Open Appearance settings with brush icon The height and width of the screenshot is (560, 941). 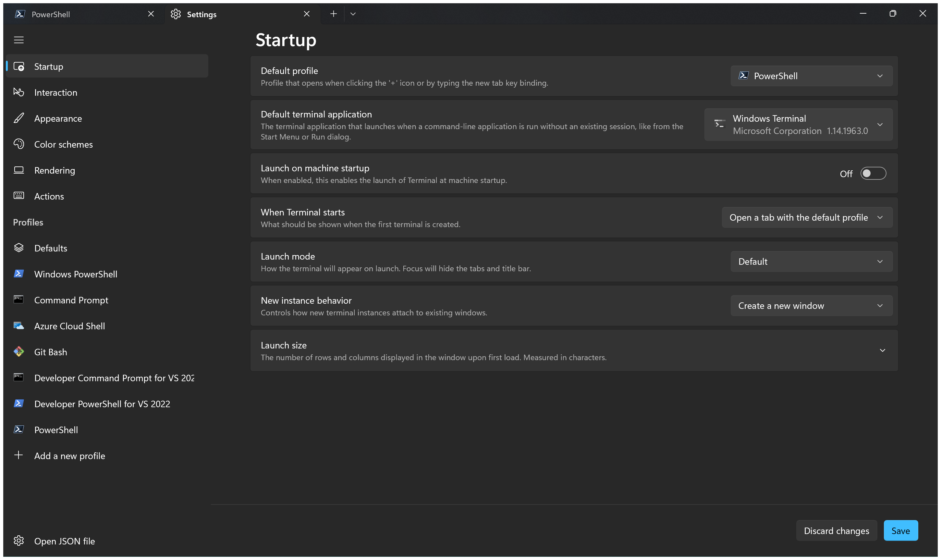point(58,118)
